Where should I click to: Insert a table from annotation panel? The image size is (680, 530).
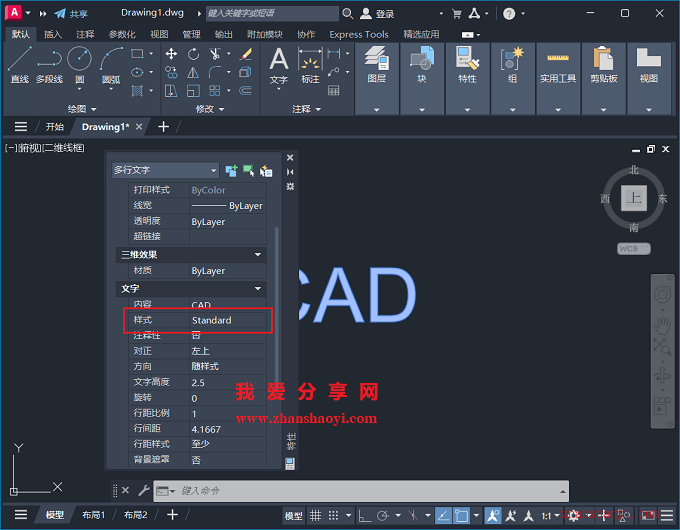click(333, 91)
